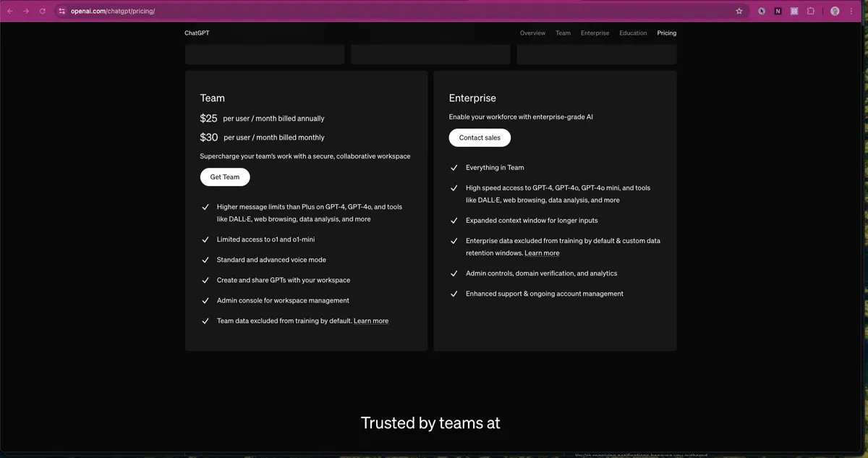Bookmark this page with the star icon
The image size is (868, 458).
click(x=739, y=11)
